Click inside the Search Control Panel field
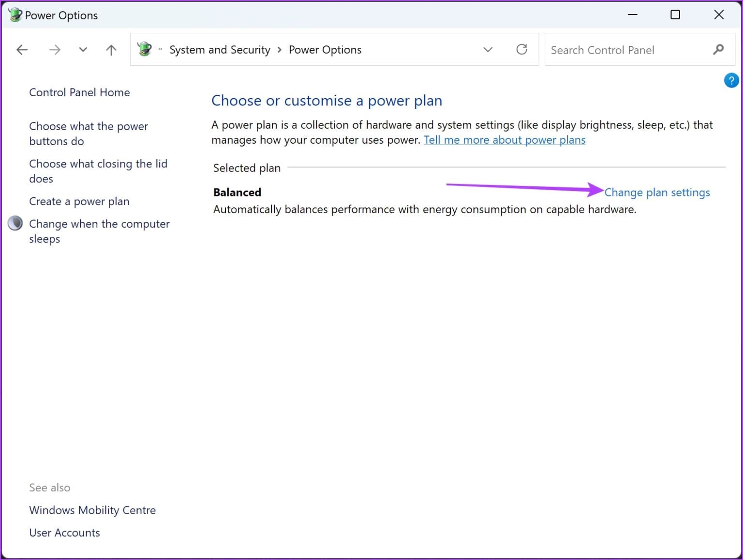 coord(619,49)
